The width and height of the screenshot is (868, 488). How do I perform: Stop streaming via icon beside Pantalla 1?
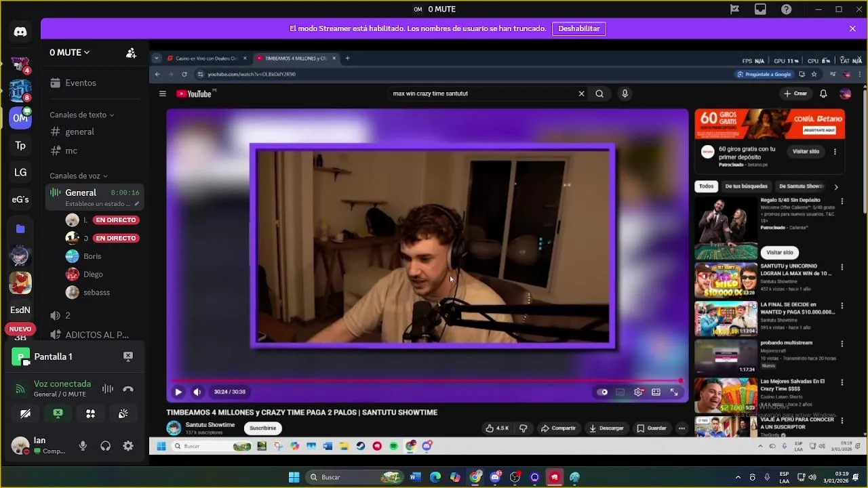[x=127, y=357]
